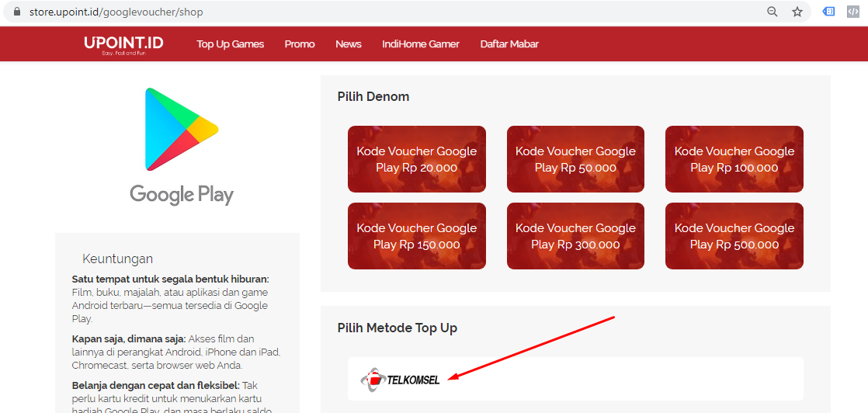
Task: Choose Google Play Rp 50.000 voucher
Action: click(576, 159)
